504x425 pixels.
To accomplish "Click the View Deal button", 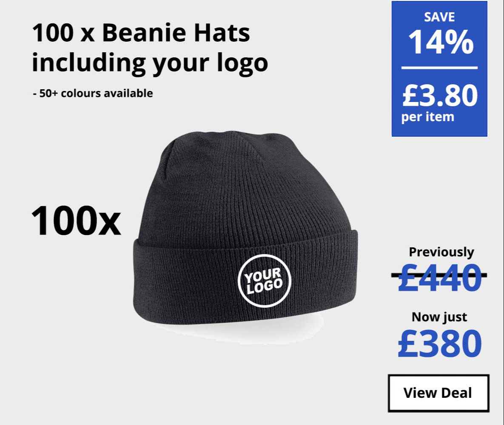I will [x=439, y=393].
